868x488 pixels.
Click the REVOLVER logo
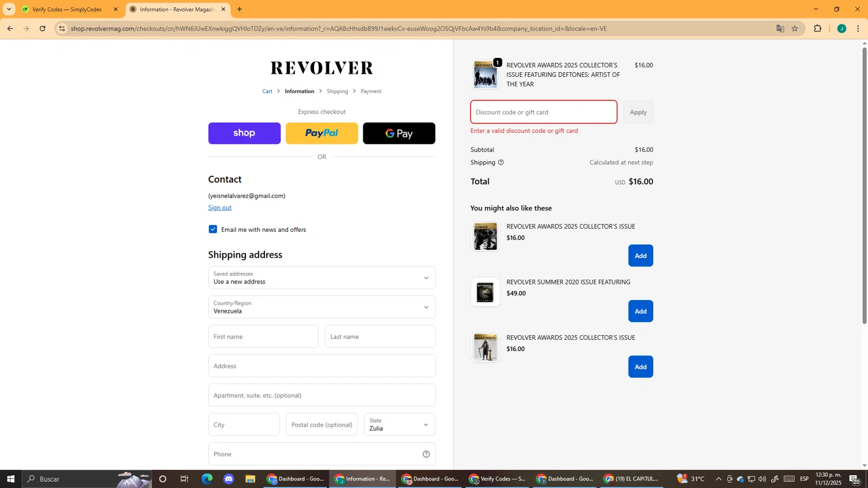(x=322, y=68)
